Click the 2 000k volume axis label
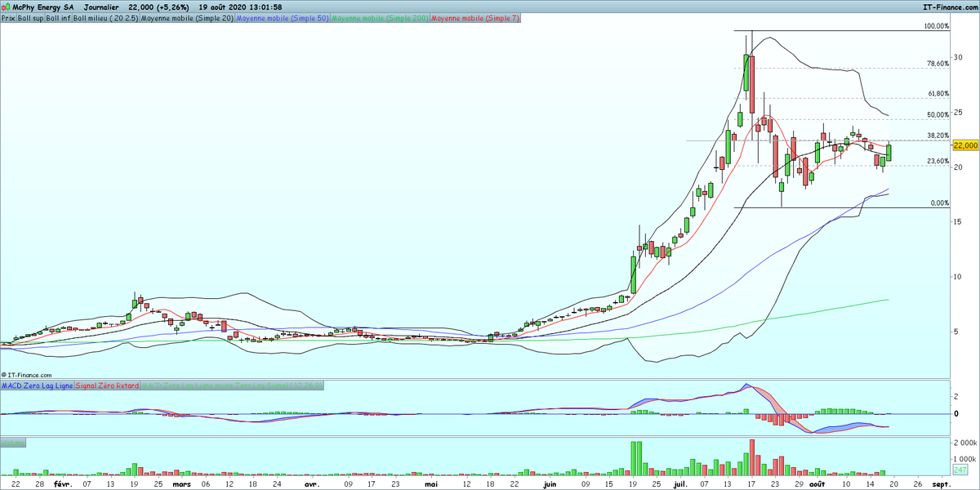This screenshot has width=980, height=490. click(965, 442)
